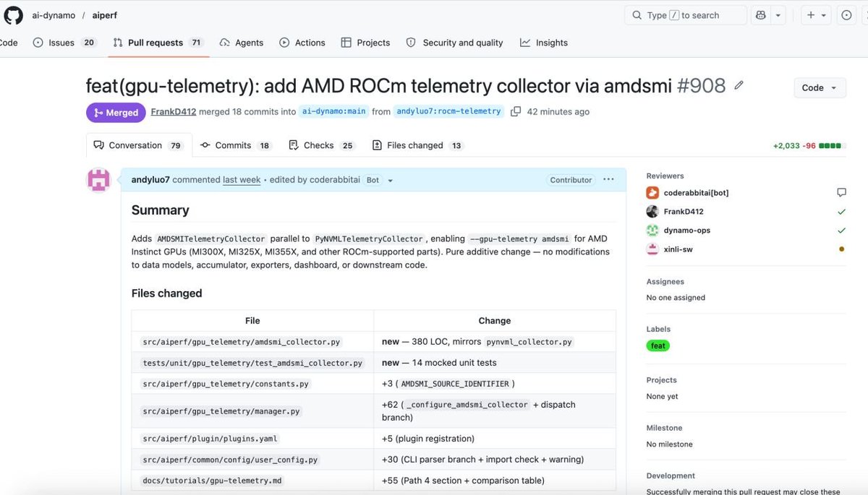868x495 pixels.
Task: Open the aiperf repository link
Action: [104, 15]
